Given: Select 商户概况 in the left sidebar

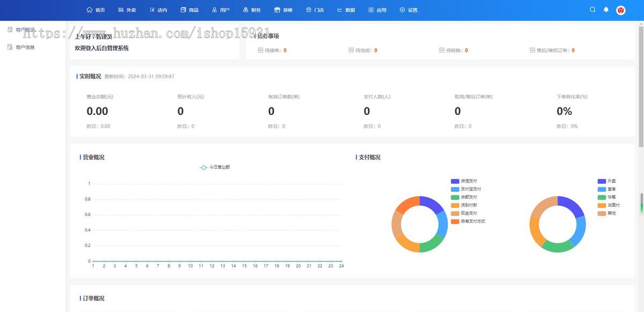Looking at the screenshot, I should pyautogui.click(x=25, y=30).
